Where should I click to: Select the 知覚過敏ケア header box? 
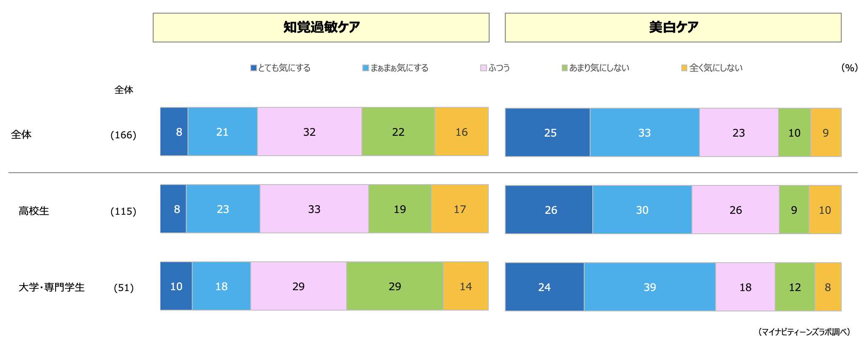pyautogui.click(x=321, y=28)
